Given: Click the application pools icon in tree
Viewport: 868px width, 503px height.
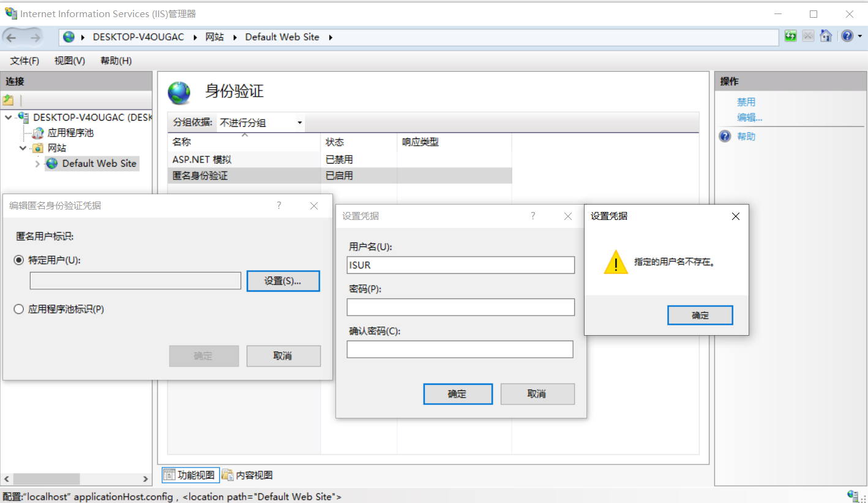Looking at the screenshot, I should click(x=38, y=132).
